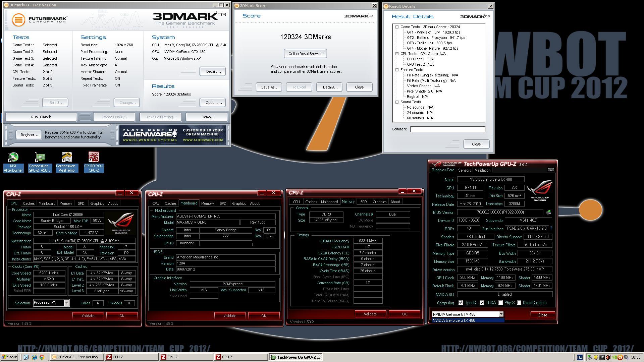Select the Ragtroll result row
Image resolution: width=644 pixels, height=362 pixels.
pyautogui.click(x=417, y=97)
